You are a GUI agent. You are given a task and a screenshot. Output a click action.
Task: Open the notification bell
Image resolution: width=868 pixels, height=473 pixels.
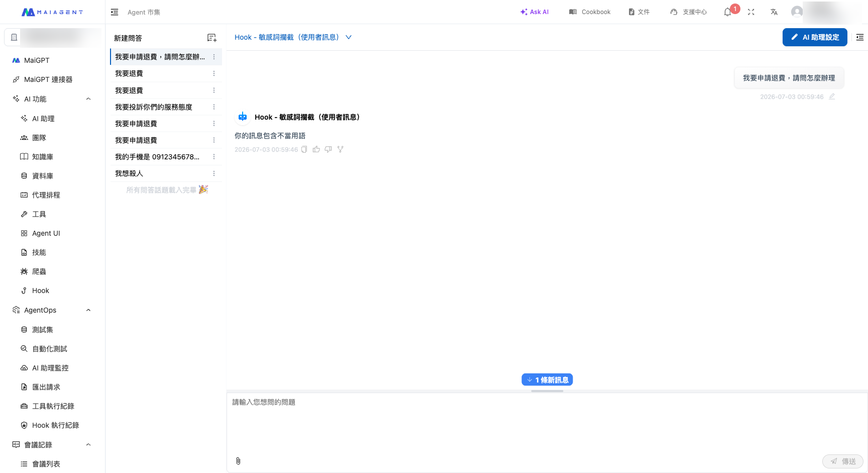[x=727, y=12]
